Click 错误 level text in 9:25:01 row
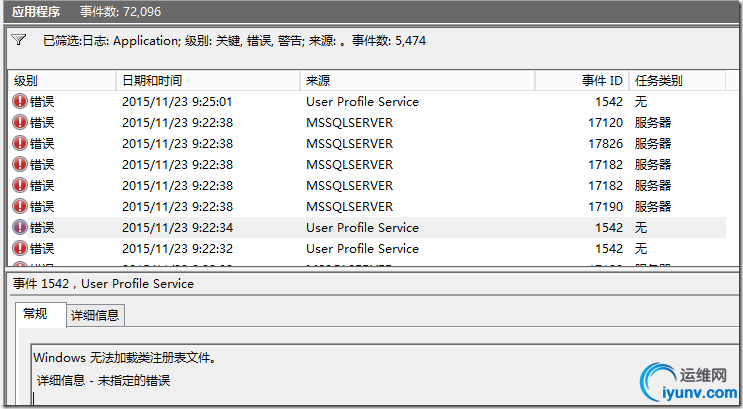743x409 pixels. [42, 101]
